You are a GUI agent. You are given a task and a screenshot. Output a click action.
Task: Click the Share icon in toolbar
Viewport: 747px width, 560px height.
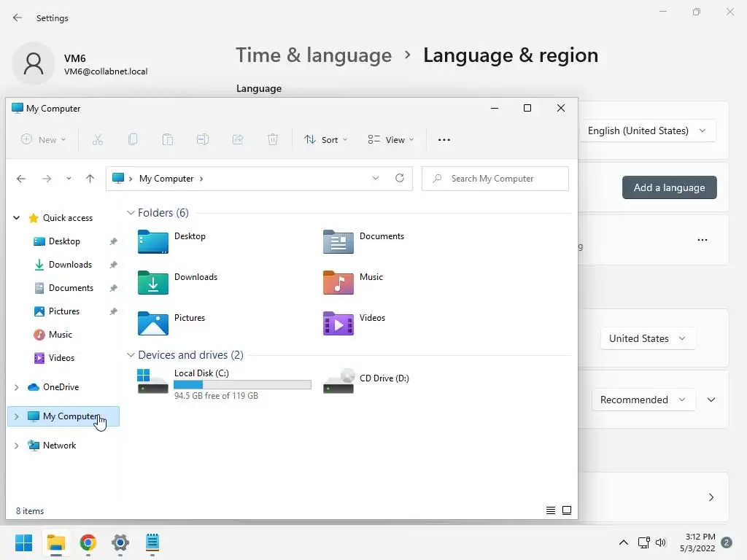[238, 139]
